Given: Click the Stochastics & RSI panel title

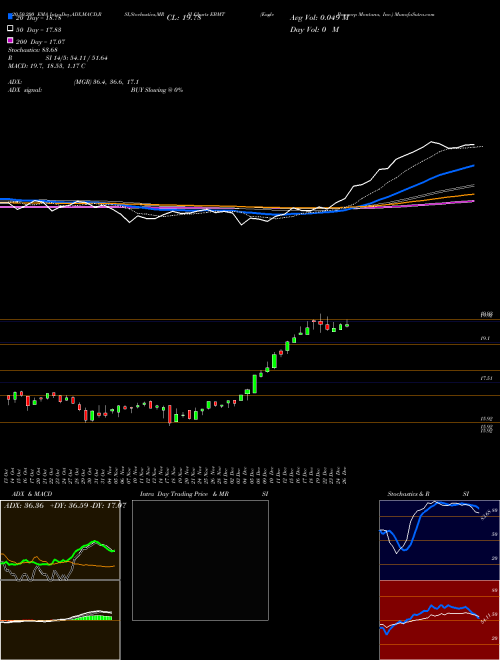Looking at the screenshot, I should pyautogui.click(x=428, y=494).
